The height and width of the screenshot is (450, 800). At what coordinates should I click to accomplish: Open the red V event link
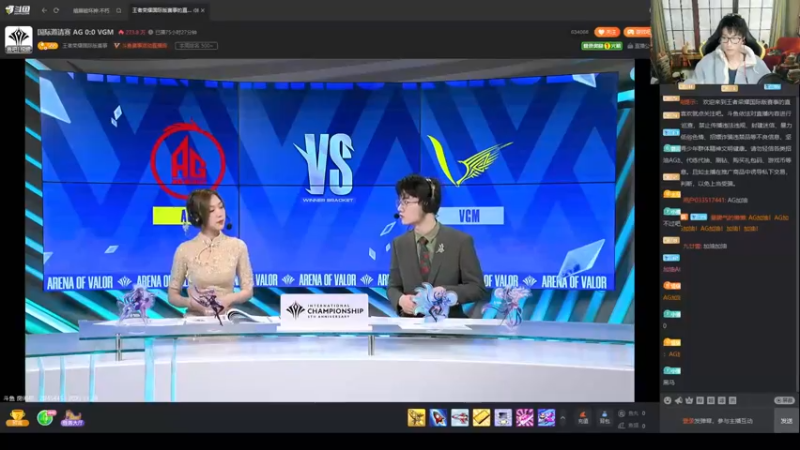[140, 46]
